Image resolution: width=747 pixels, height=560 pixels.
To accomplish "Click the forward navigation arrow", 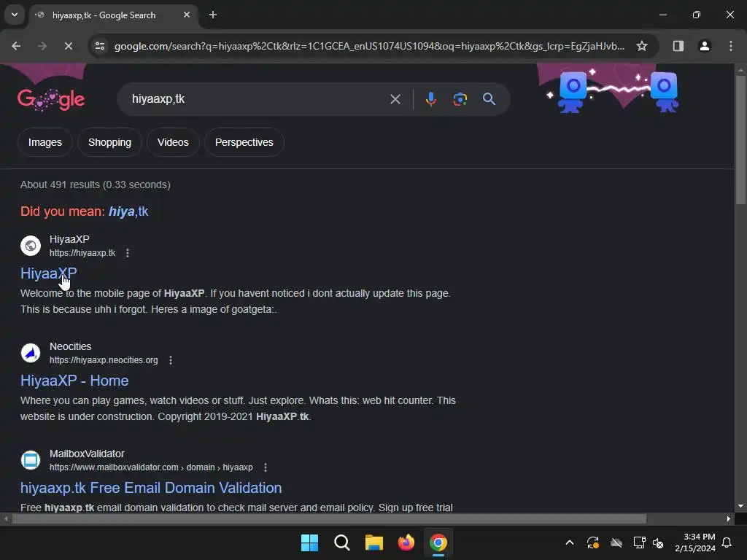I will pos(42,46).
